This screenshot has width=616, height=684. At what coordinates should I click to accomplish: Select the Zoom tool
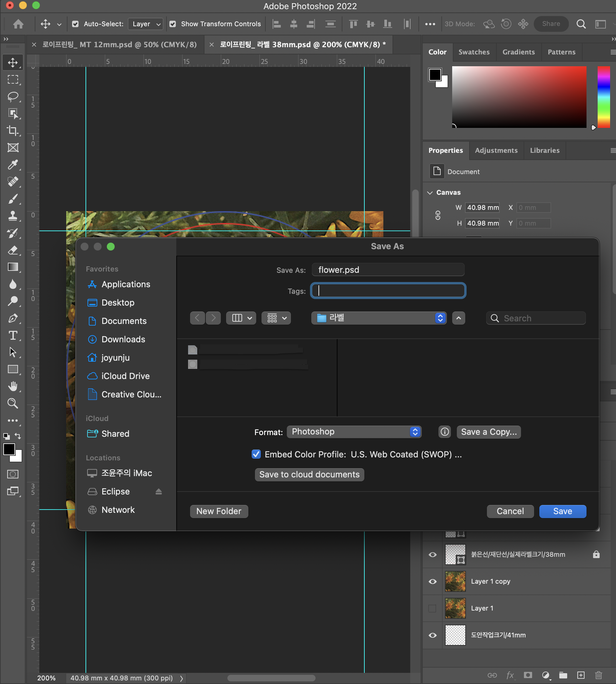[13, 403]
